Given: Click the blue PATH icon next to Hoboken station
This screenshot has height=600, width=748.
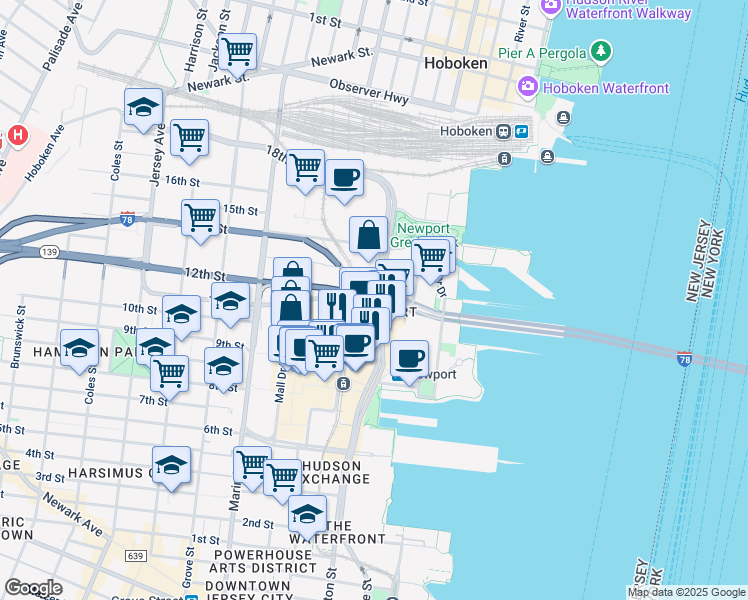Looking at the screenshot, I should (x=521, y=132).
